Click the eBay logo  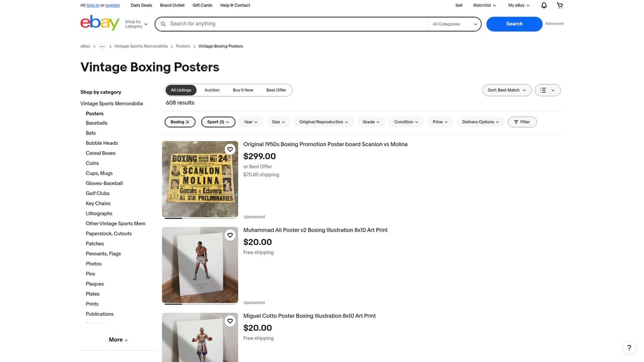[100, 24]
